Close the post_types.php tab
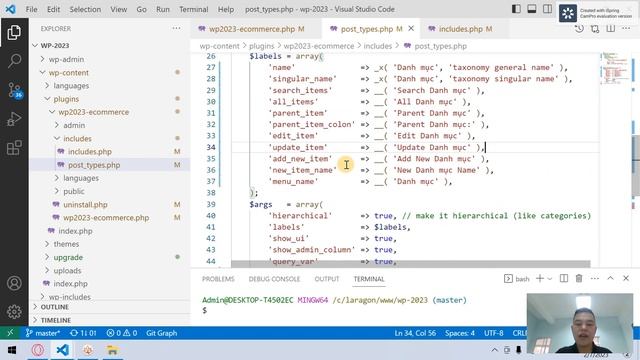 411,29
